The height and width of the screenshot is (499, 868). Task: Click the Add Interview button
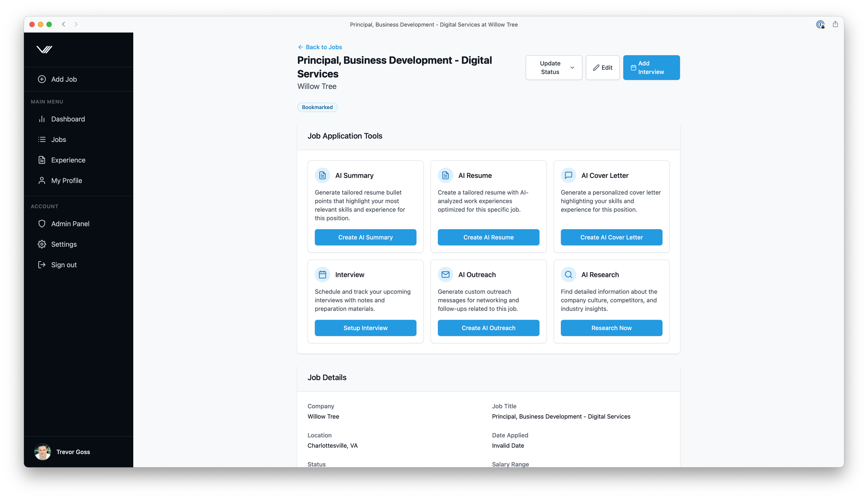[x=651, y=68]
